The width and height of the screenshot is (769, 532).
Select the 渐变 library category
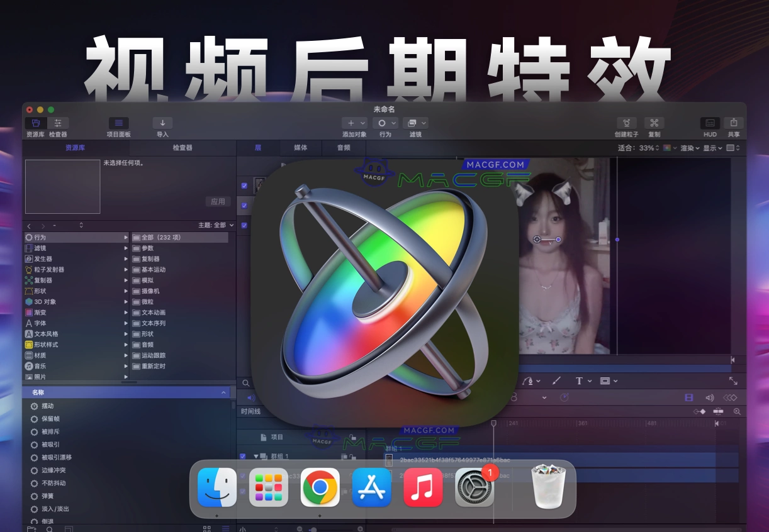click(76, 313)
